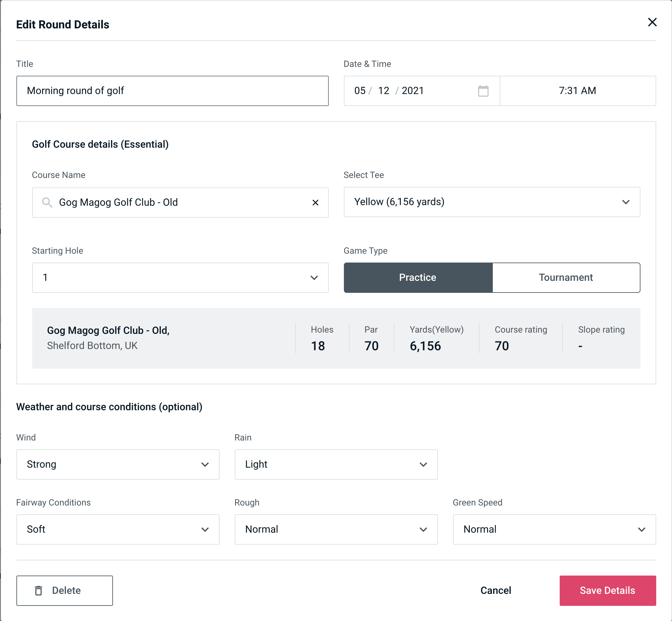Toggle Game Type to Practice
This screenshot has width=672, height=621.
pos(418,277)
